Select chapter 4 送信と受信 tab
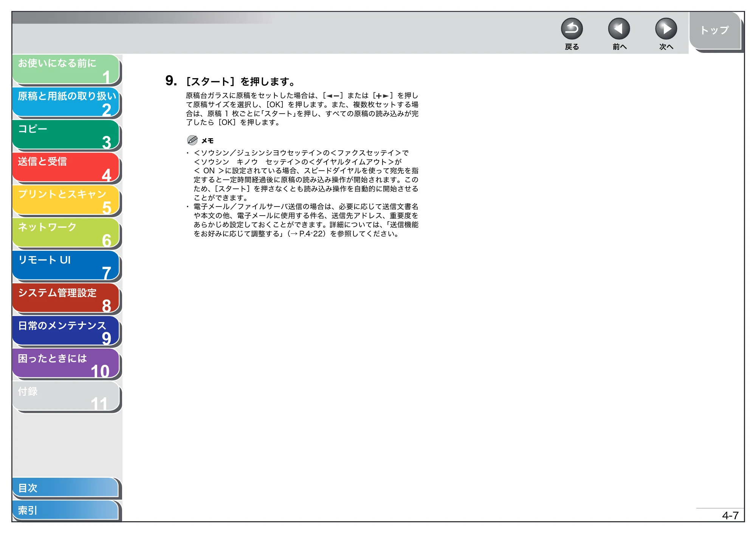Image resolution: width=756 pixels, height=534 pixels. [x=66, y=168]
